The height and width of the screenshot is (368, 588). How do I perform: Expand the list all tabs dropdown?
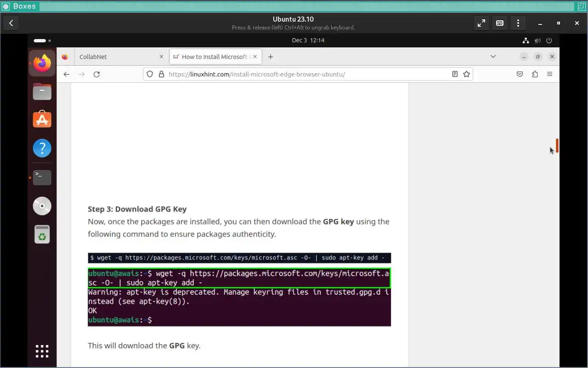[x=493, y=57]
